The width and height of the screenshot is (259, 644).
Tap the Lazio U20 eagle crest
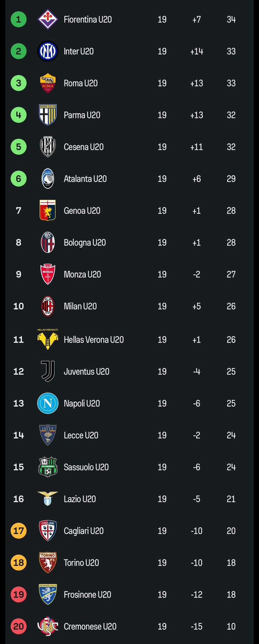(x=48, y=499)
